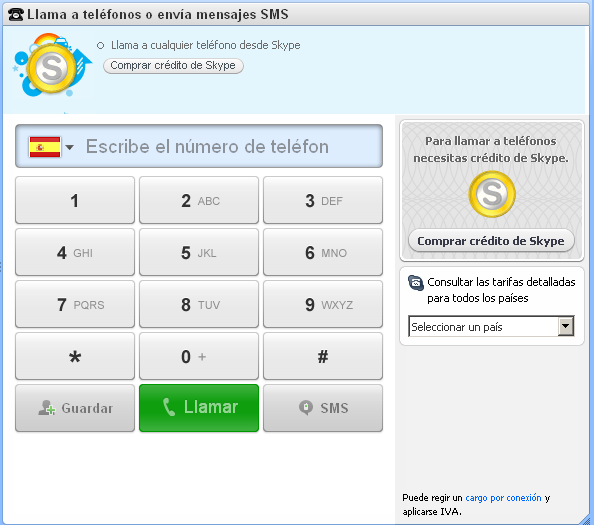The height and width of the screenshot is (525, 594).
Task: Click the Spanish flag icon
Action: (45, 147)
